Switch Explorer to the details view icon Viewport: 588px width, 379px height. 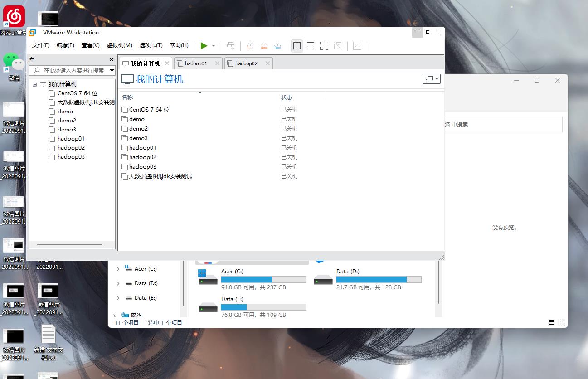pyautogui.click(x=551, y=322)
